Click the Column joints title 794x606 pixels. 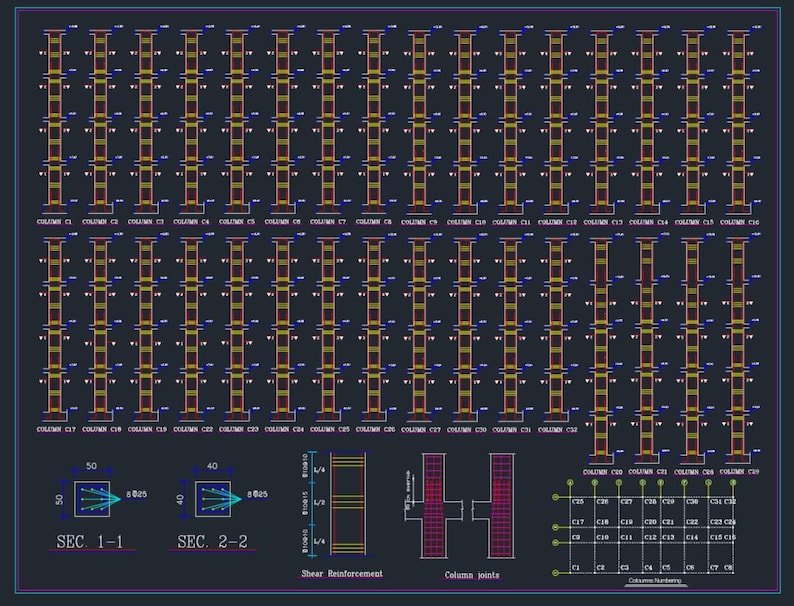click(472, 575)
